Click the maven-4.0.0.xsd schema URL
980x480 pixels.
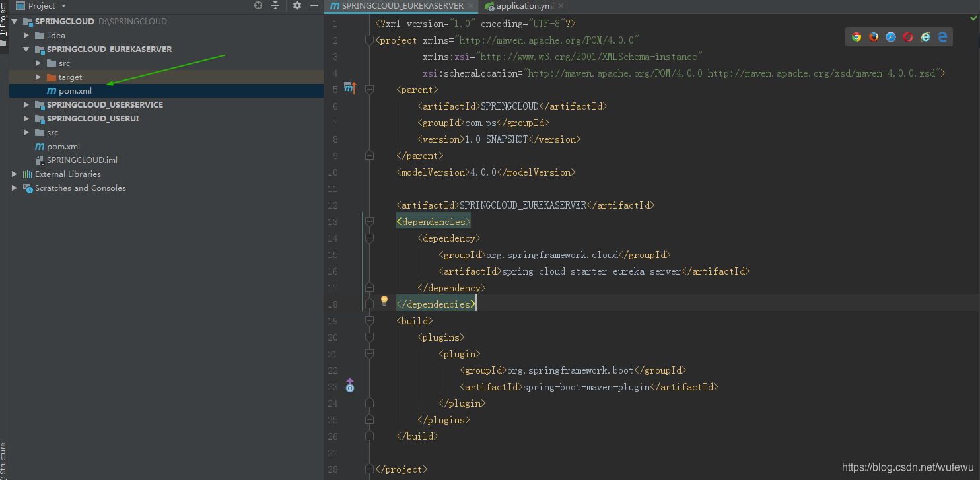pos(822,73)
